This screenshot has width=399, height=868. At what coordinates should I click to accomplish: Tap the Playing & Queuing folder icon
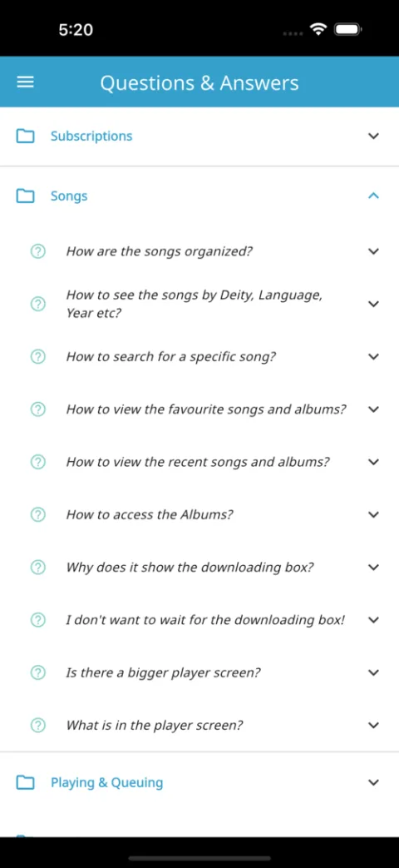tap(26, 783)
